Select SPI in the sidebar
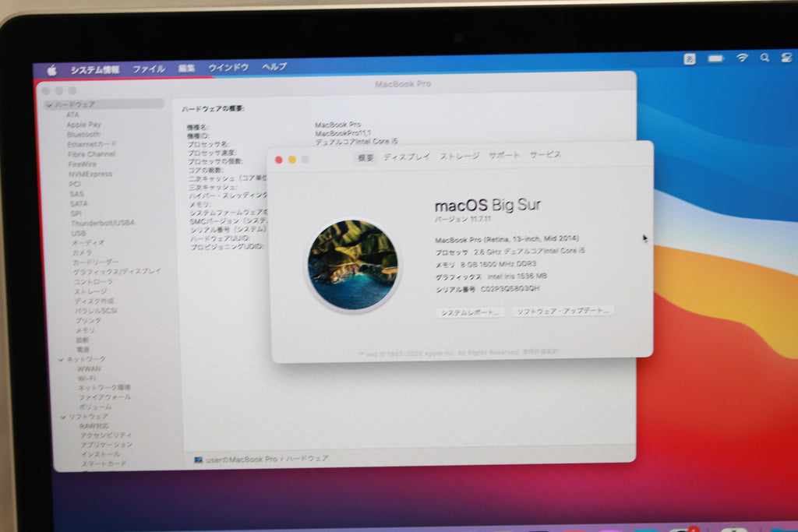 [x=76, y=213]
